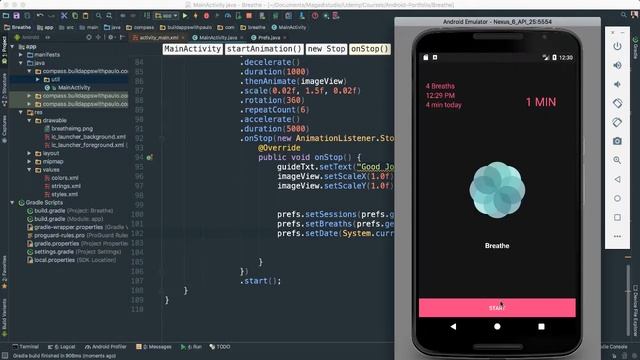Collapse the values folder

(x=29, y=170)
